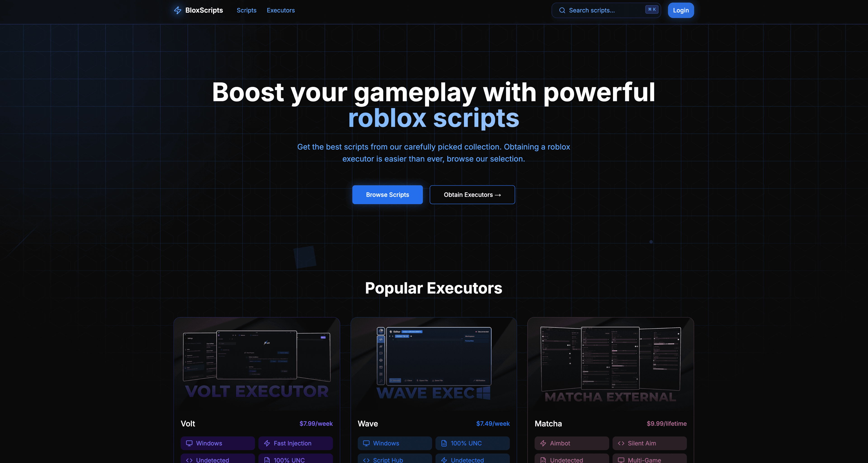868x463 pixels.
Task: Open the Wave Exec preview thumbnail
Action: (x=434, y=364)
